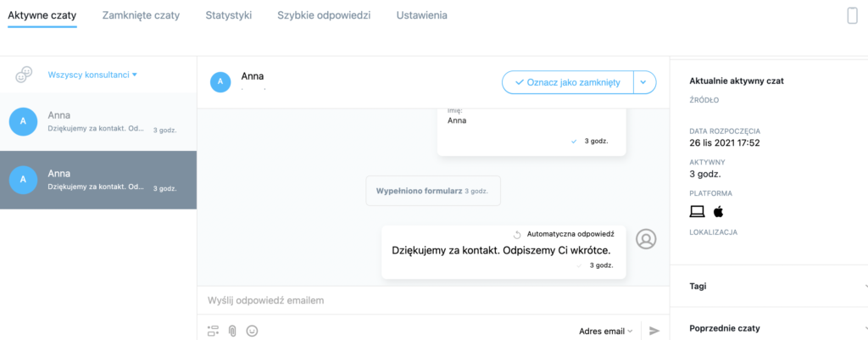
Task: Switch to the Zamknięte czaty tab
Action: (x=142, y=15)
